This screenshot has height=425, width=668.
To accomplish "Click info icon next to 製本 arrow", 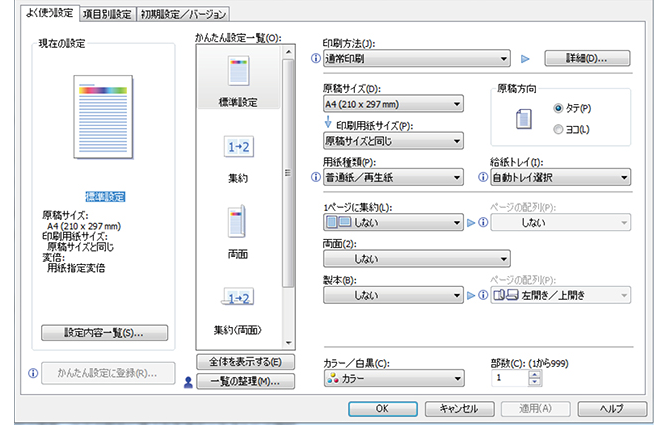I will click(483, 295).
